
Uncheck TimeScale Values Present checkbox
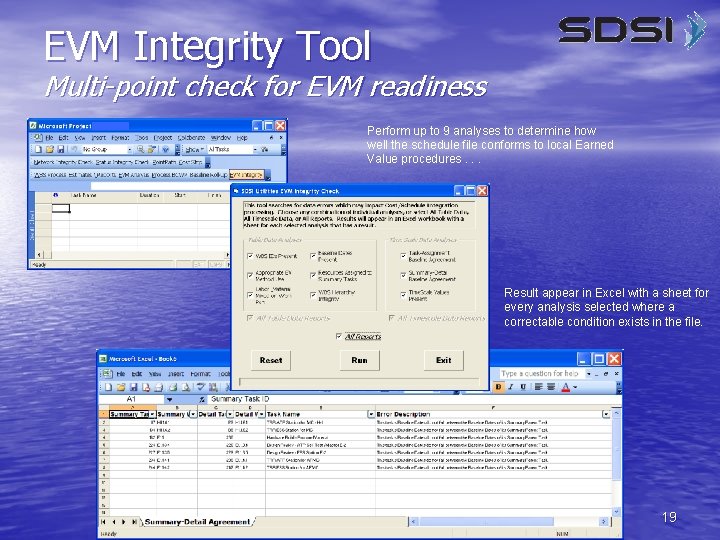pyautogui.click(x=403, y=295)
